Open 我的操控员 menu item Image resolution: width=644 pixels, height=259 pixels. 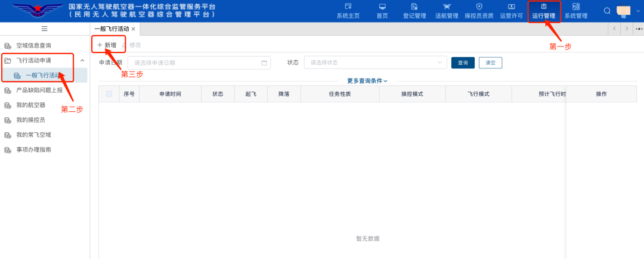click(x=31, y=120)
